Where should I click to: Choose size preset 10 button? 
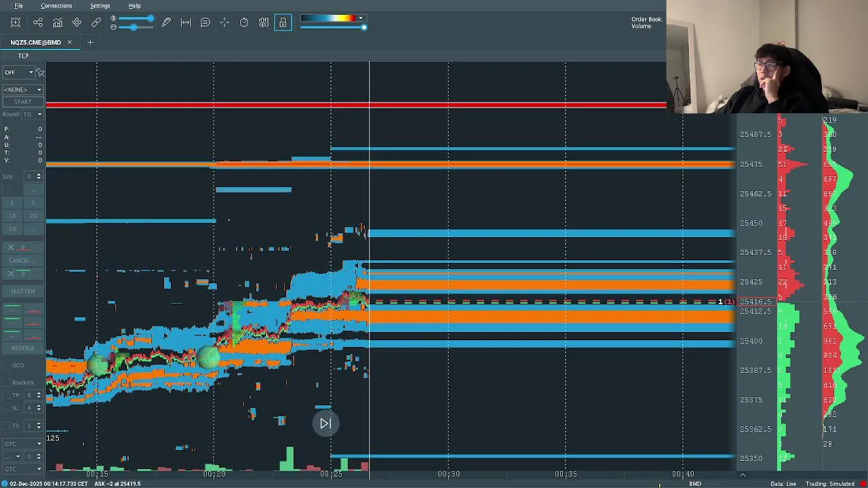tap(12, 216)
